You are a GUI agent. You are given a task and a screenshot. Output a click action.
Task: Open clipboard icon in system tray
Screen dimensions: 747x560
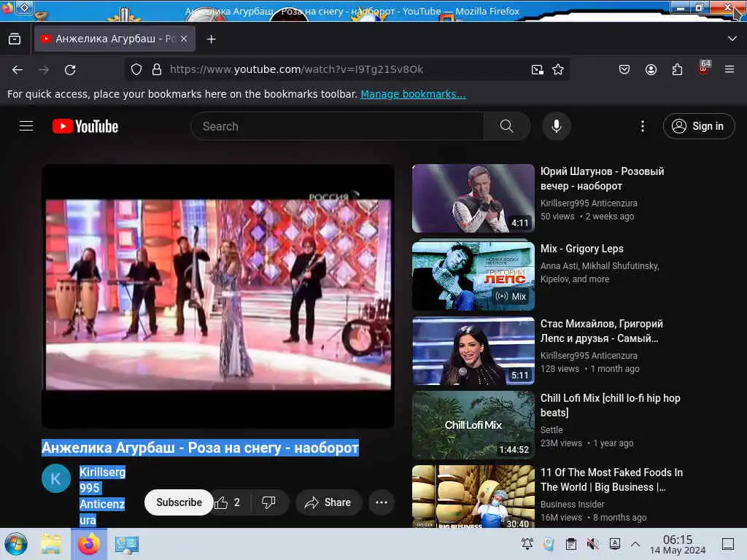coord(570,544)
